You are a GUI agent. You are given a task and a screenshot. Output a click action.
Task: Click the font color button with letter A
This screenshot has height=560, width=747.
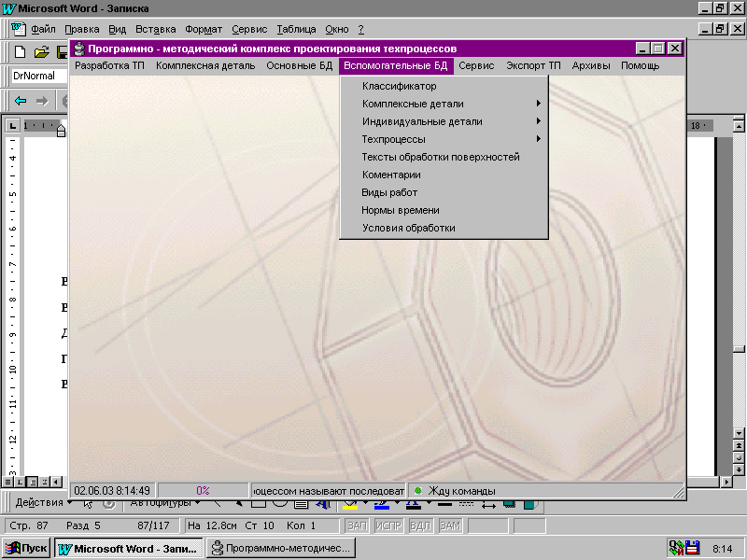pos(414,504)
